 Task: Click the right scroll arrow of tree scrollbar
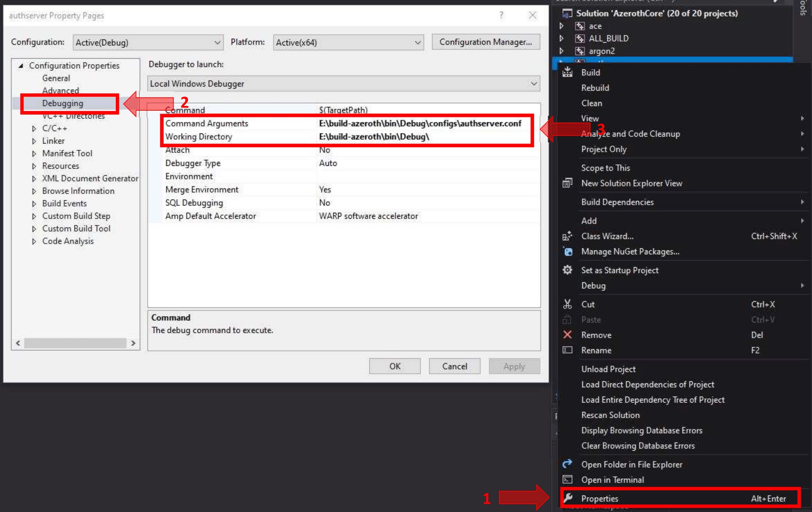click(133, 343)
